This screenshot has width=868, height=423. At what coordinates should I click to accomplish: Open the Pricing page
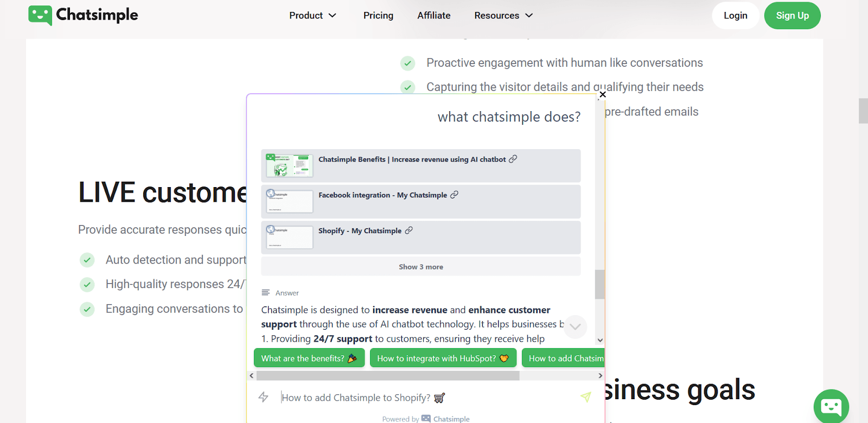coord(378,16)
